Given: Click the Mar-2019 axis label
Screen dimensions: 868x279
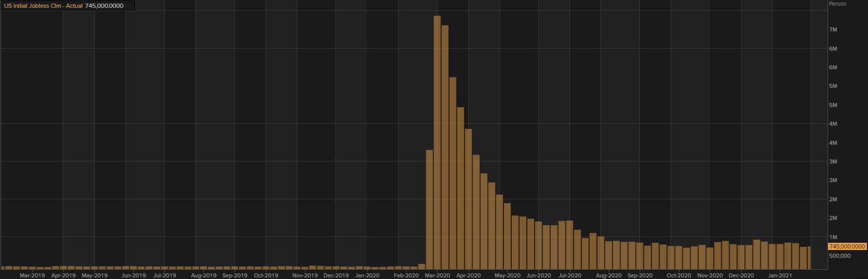Looking at the screenshot, I should pos(32,275).
